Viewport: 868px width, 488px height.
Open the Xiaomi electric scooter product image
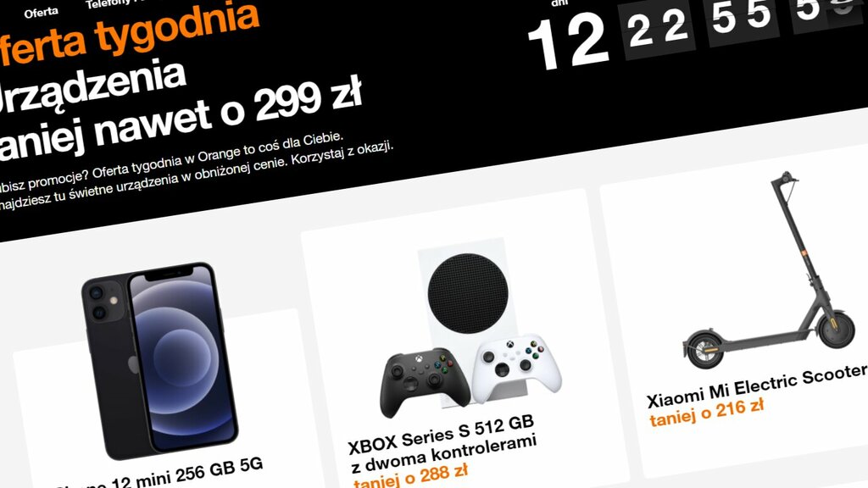pos(771,270)
